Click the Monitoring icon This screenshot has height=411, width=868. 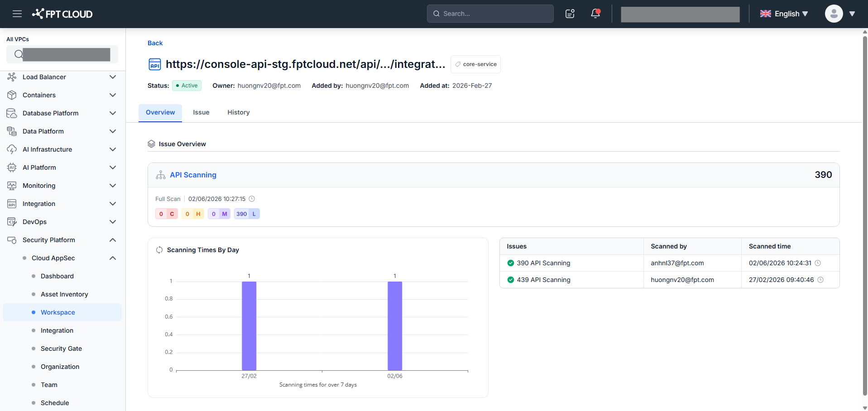click(x=12, y=186)
